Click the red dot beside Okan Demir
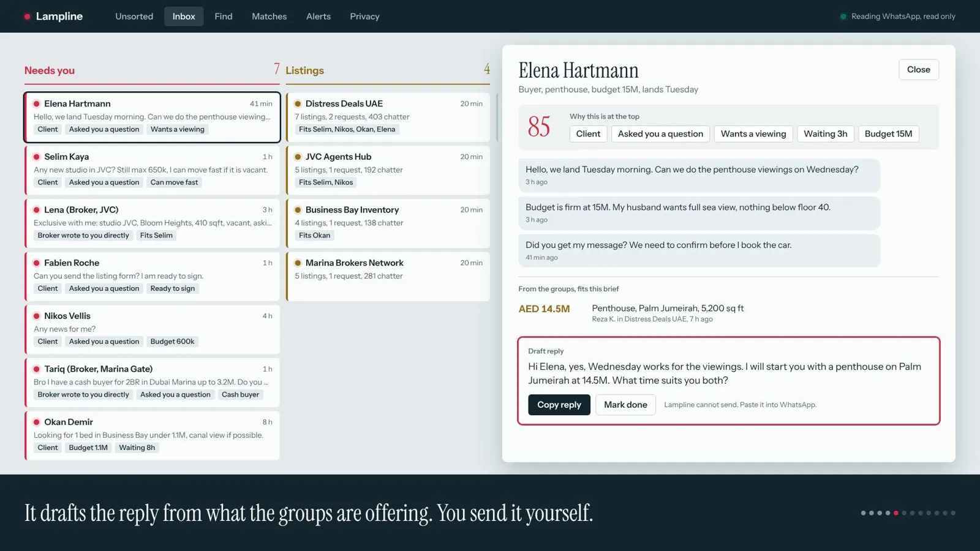980x551 pixels. [x=37, y=422]
